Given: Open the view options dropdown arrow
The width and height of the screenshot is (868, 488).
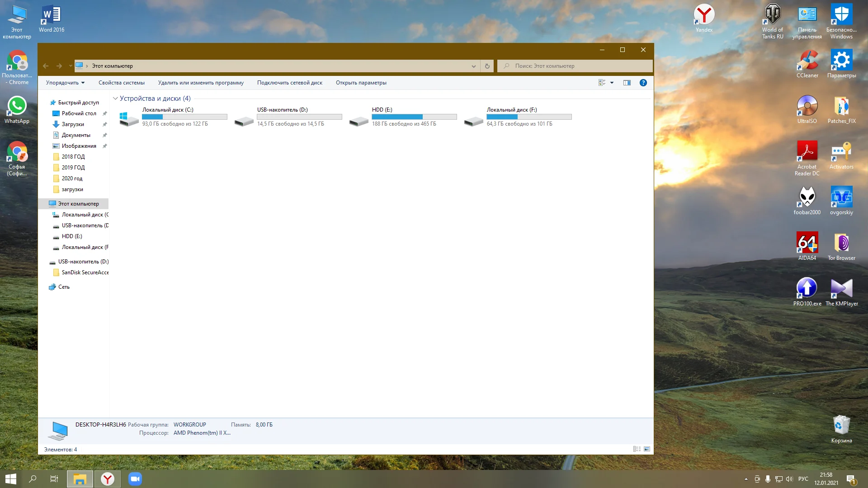Looking at the screenshot, I should [612, 83].
